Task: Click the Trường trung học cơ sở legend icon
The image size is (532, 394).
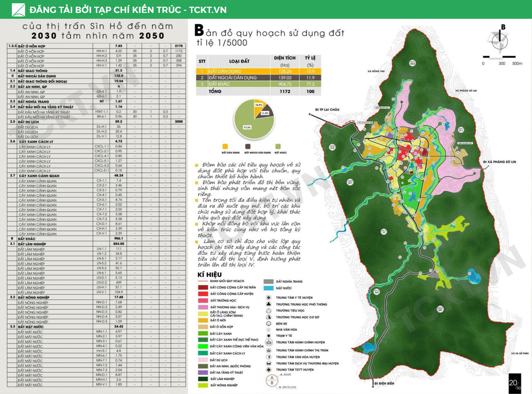Action: click(x=268, y=317)
